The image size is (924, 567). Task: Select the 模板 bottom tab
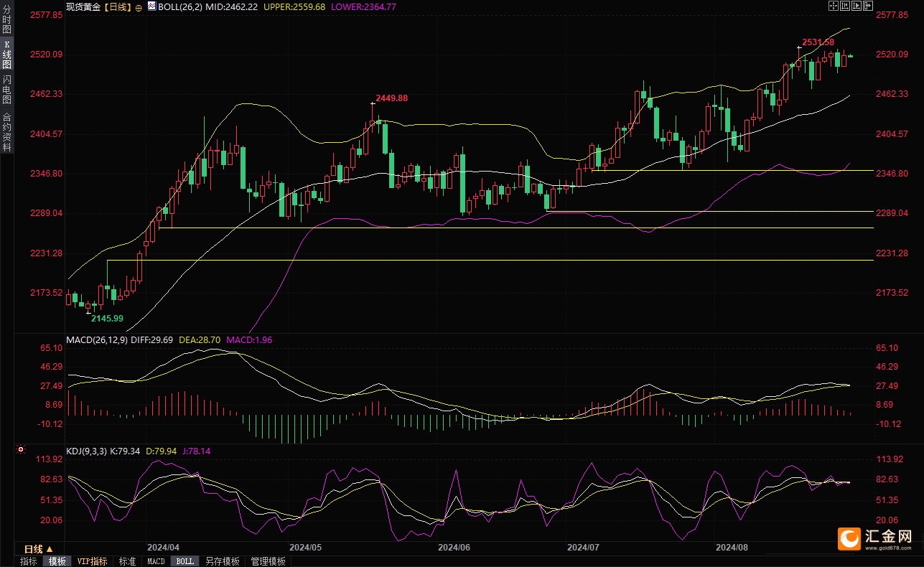tap(57, 561)
